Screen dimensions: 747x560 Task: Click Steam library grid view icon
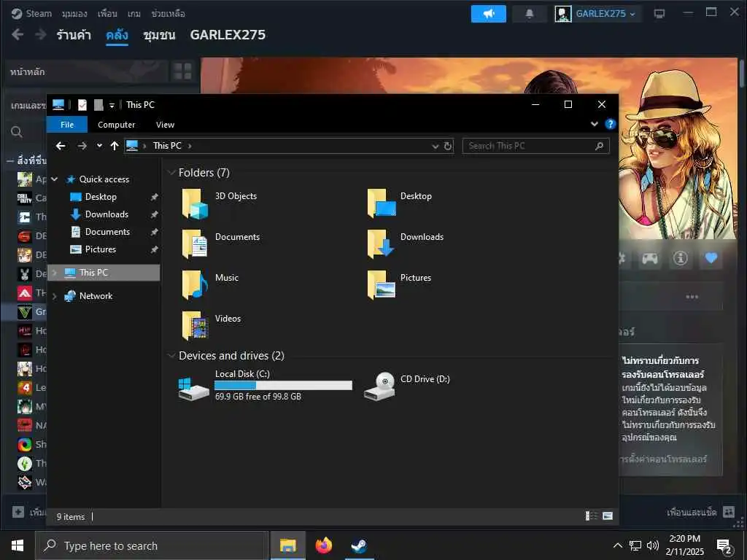pos(182,71)
